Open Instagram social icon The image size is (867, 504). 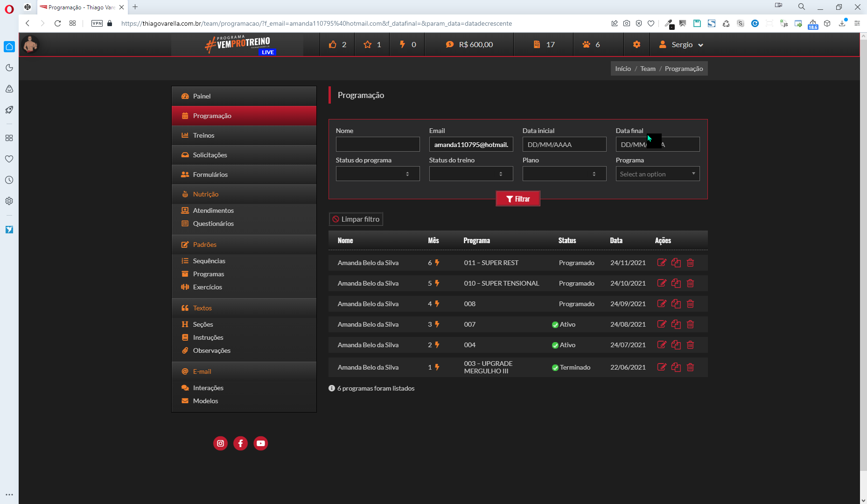[x=220, y=443]
